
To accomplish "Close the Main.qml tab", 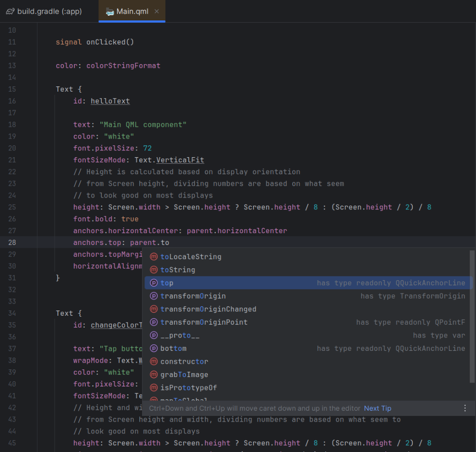I will [157, 11].
